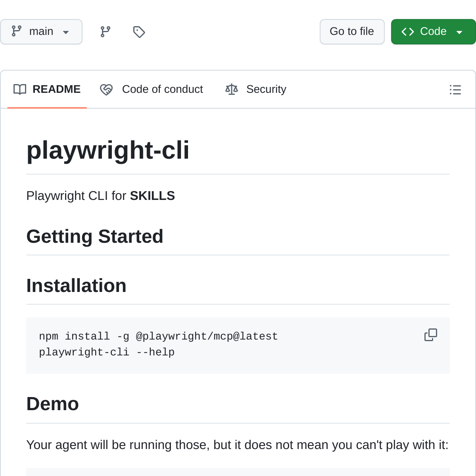This screenshot has height=476, width=476.
Task: Open the README outline icon
Action: point(455,90)
